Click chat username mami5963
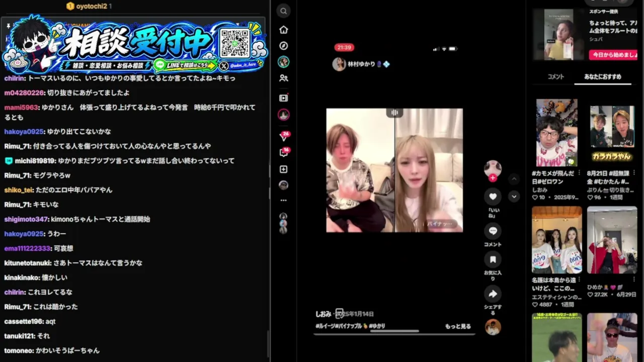644x362 pixels. (x=21, y=108)
